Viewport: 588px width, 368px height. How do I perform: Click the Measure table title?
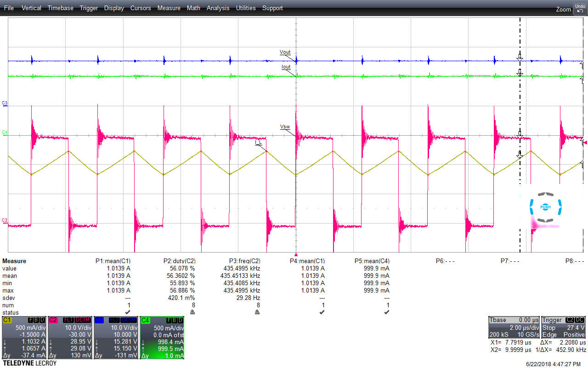pyautogui.click(x=14, y=261)
